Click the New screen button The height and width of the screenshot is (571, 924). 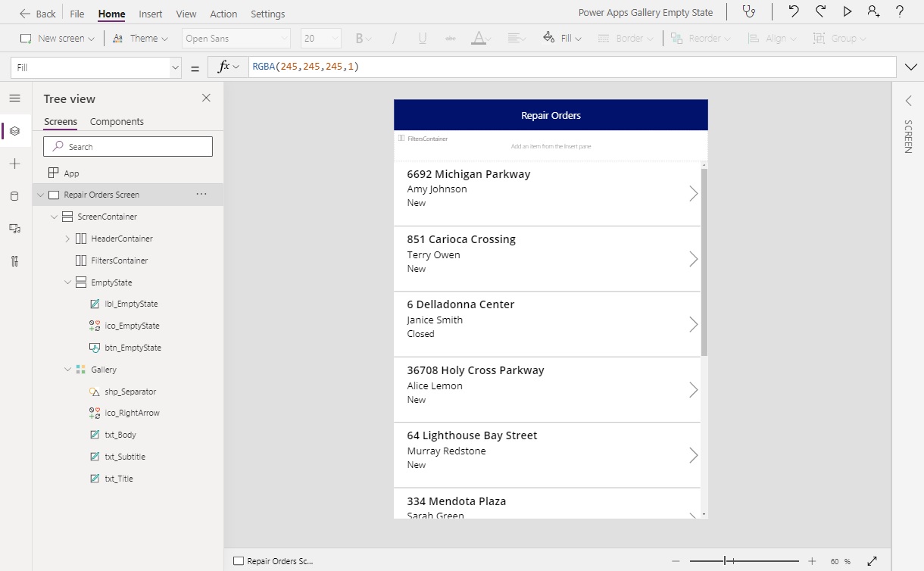[57, 38]
